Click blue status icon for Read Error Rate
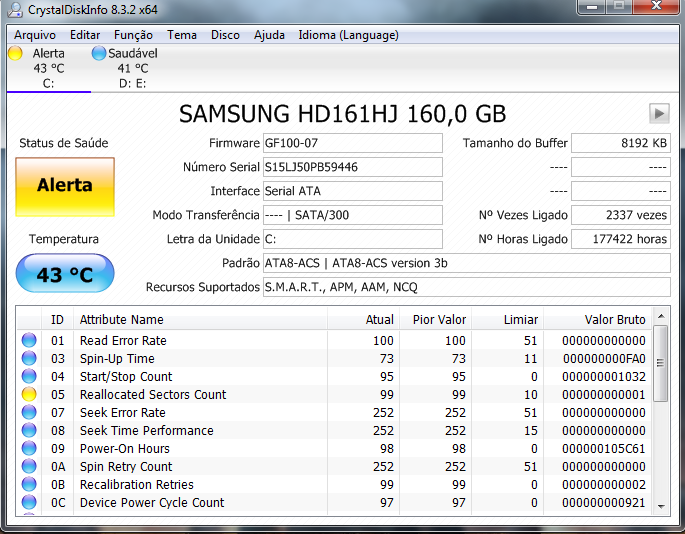The width and height of the screenshot is (685, 534). [29, 341]
